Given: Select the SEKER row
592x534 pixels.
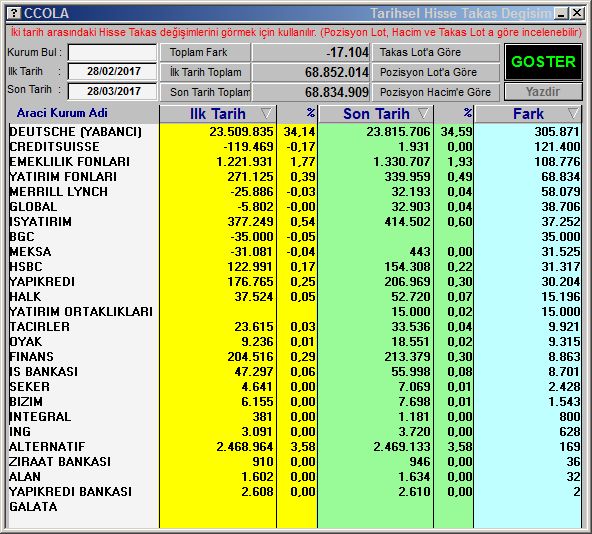Looking at the screenshot, I should pyautogui.click(x=294, y=387).
